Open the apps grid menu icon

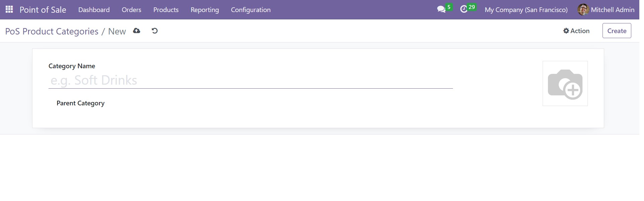tap(9, 9)
